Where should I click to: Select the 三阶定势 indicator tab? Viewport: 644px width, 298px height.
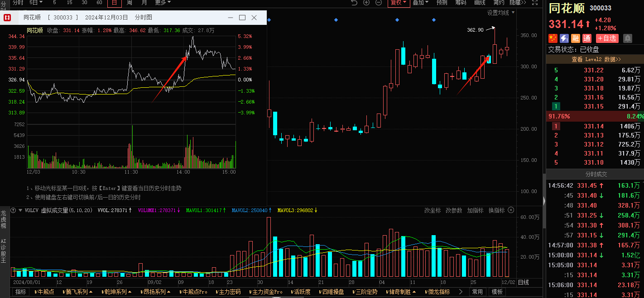[x=364, y=292]
